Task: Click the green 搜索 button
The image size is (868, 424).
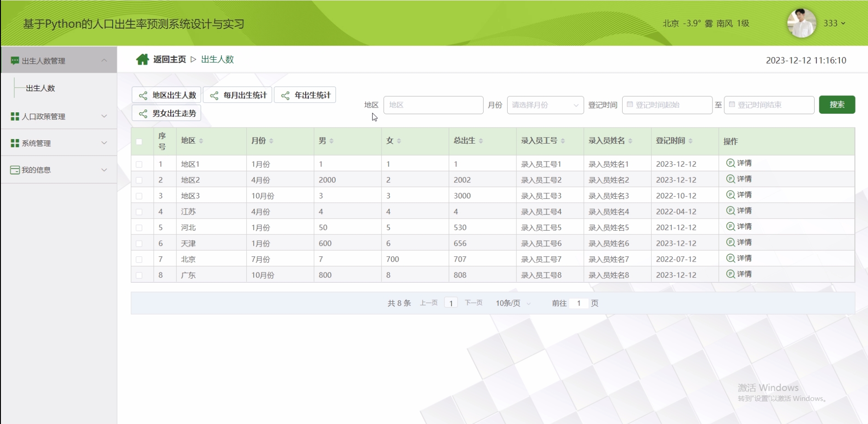Action: pos(837,105)
